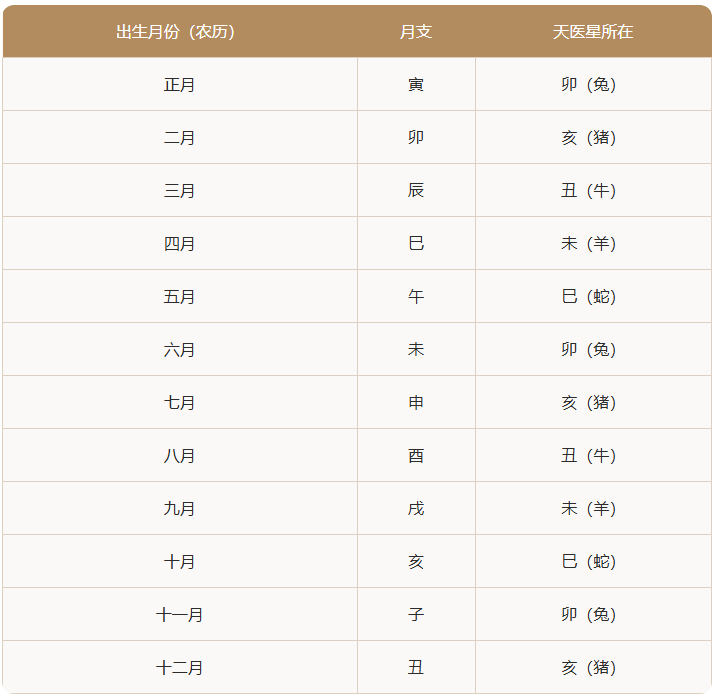The height and width of the screenshot is (698, 718).
Task: Select the 辰 cell in 月支 column
Action: 416,191
